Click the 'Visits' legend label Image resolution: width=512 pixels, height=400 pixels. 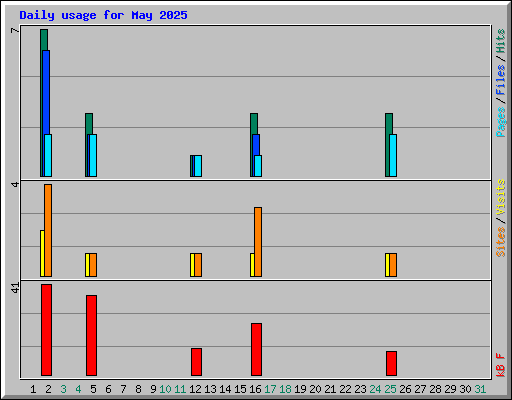pos(500,197)
